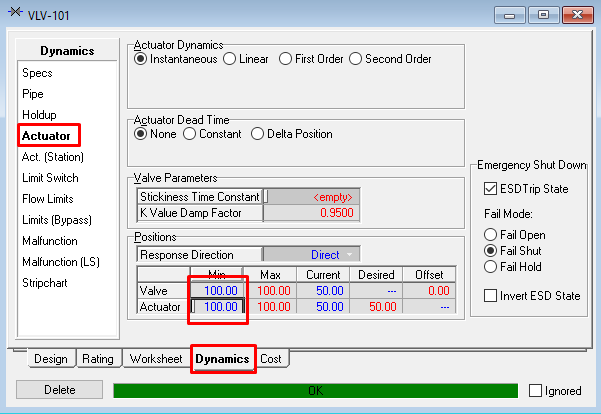Switch to the Cost tab

pyautogui.click(x=271, y=359)
